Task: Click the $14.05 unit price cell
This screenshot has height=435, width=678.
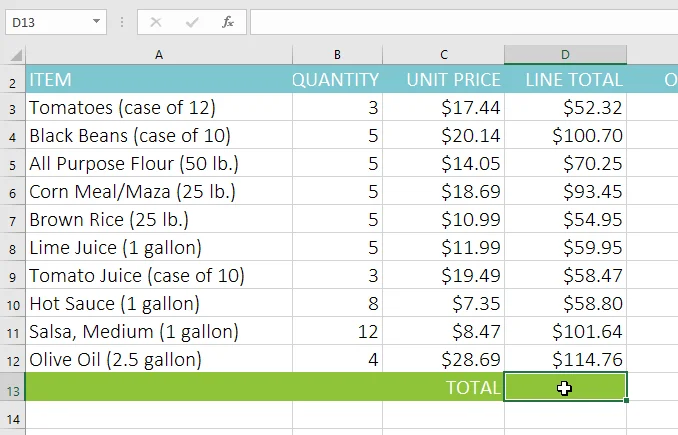Action: [443, 163]
